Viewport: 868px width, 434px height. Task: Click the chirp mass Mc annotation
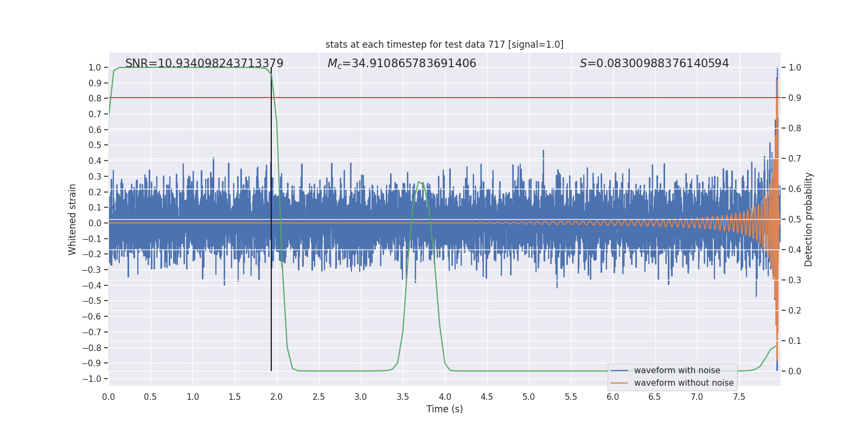pos(401,63)
